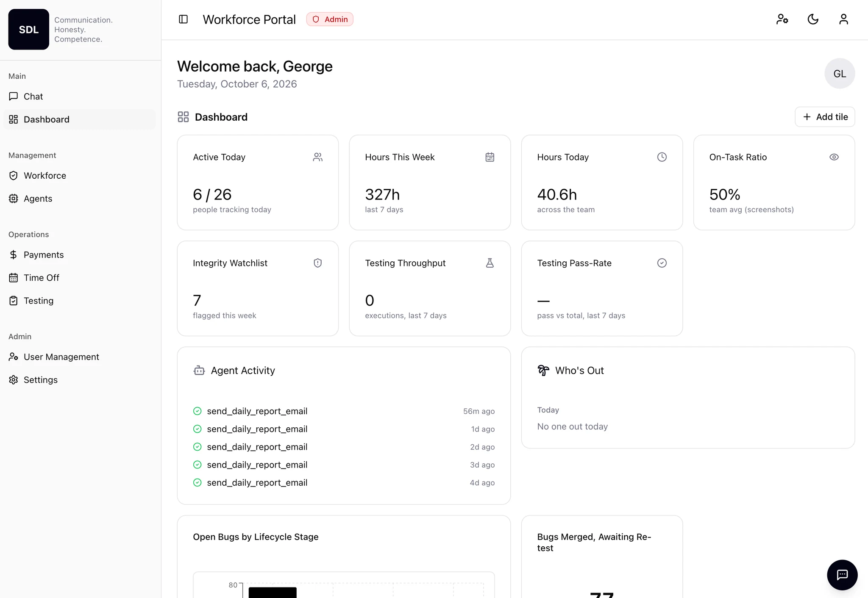Click the Dashboard grid icon heading
This screenshot has height=598, width=868.
coord(183,117)
